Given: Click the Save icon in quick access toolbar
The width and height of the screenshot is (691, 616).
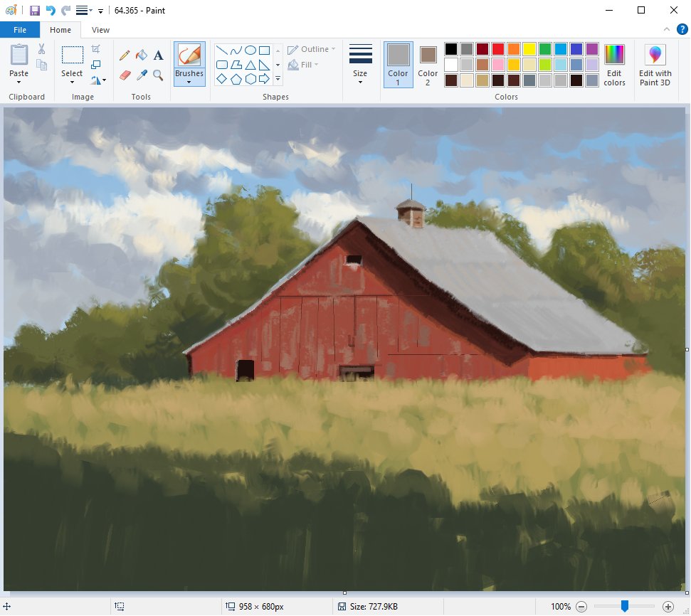Looking at the screenshot, I should coord(34,10).
